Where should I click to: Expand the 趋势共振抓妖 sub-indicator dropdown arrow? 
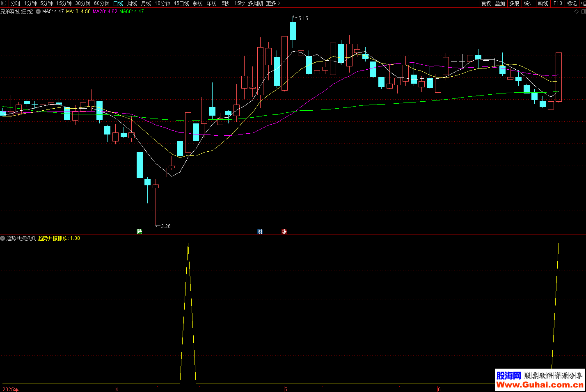2,238
